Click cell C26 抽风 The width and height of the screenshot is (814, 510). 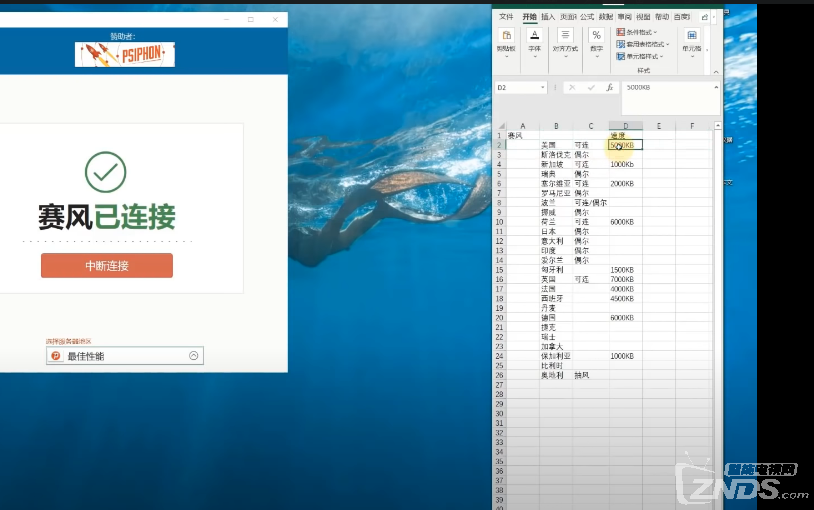pyautogui.click(x=591, y=375)
